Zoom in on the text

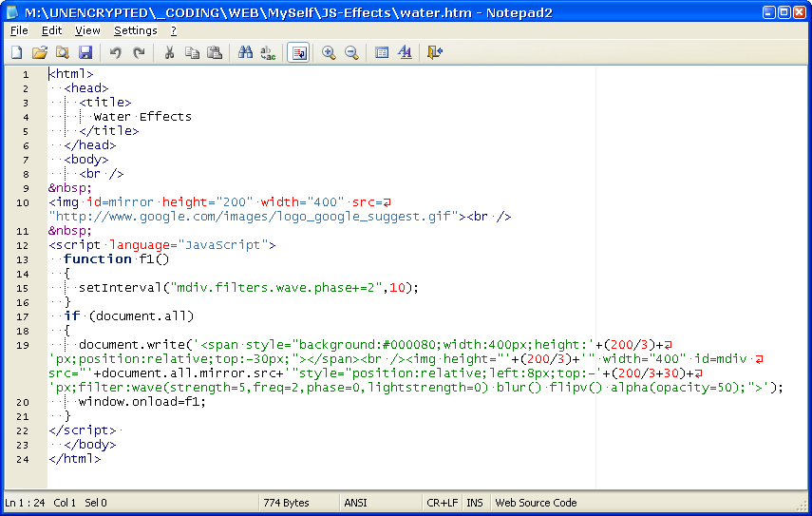pyautogui.click(x=329, y=52)
